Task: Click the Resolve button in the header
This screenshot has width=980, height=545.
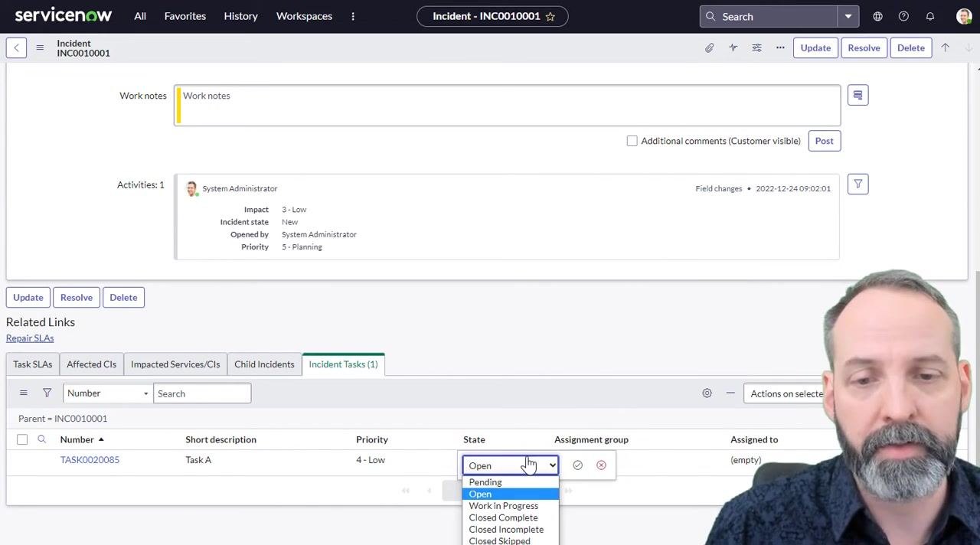Action: pos(864,48)
